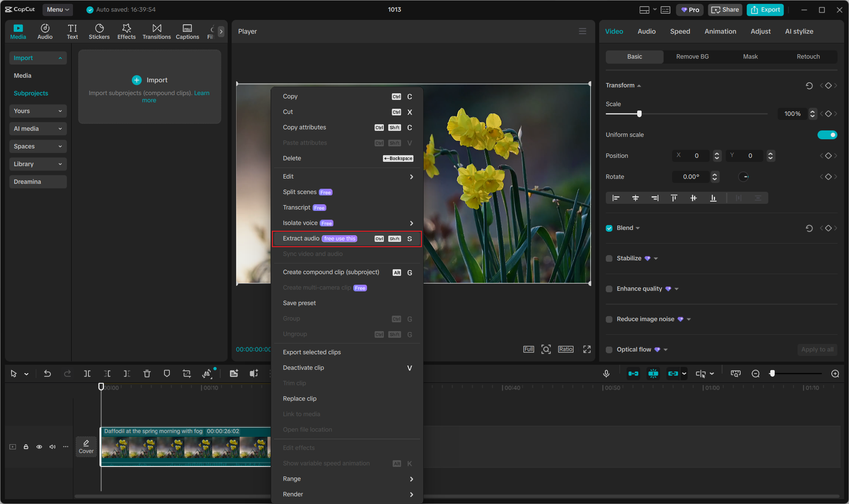Open the Transitions panel
The image size is (849, 504).
tap(157, 31)
